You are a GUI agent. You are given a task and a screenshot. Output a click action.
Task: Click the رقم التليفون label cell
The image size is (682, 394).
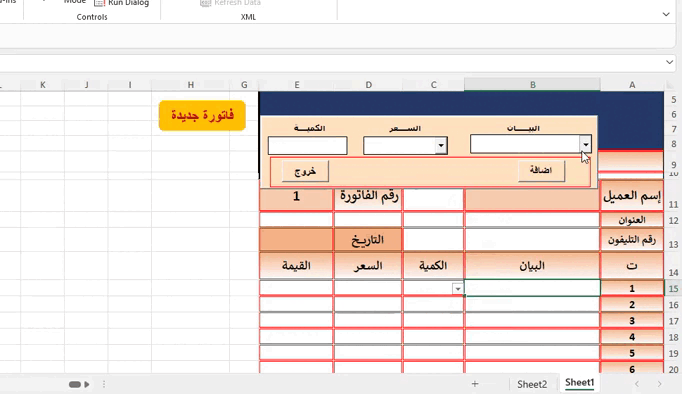632,240
